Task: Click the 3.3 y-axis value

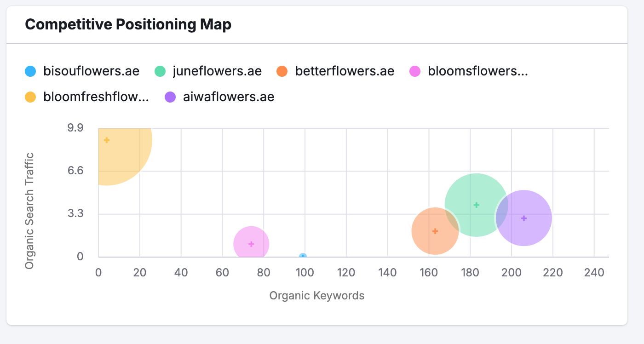Action: point(75,213)
